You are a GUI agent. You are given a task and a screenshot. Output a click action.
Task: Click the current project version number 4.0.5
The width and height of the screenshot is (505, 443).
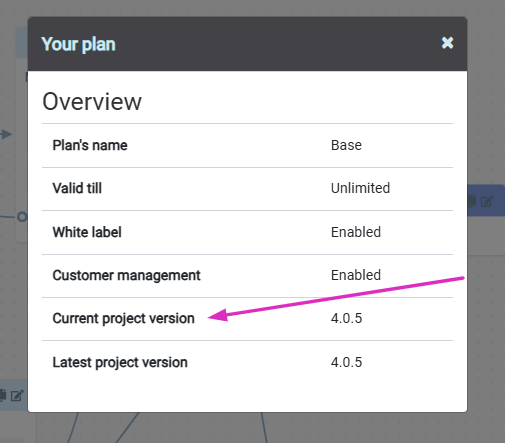[346, 318]
